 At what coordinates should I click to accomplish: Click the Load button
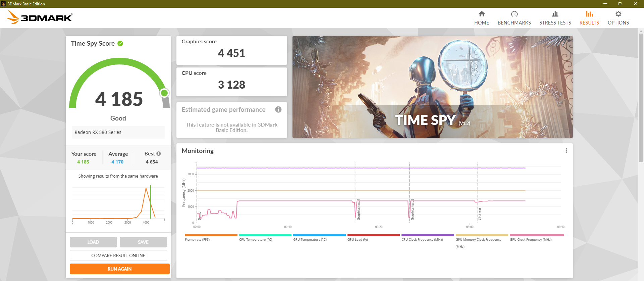(x=93, y=242)
